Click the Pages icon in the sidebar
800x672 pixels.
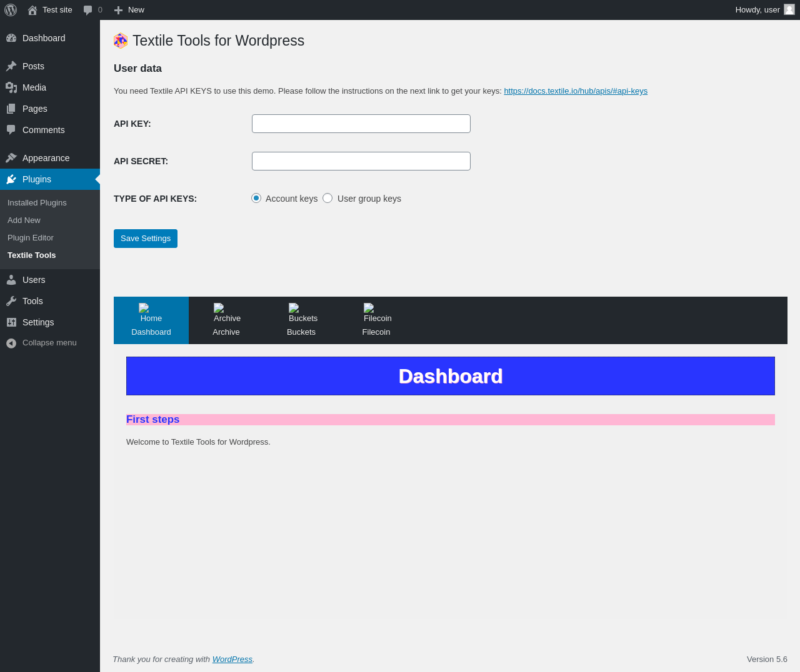pyautogui.click(x=11, y=109)
